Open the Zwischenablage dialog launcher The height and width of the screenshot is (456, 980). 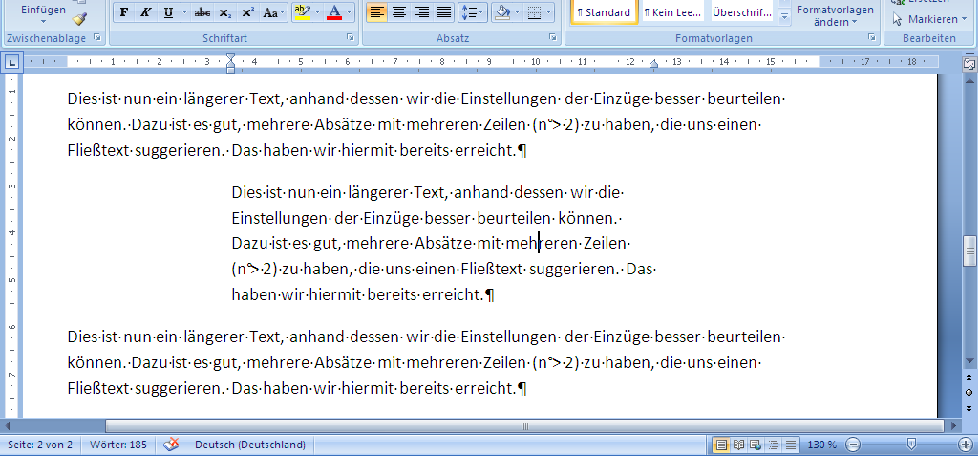tap(97, 38)
